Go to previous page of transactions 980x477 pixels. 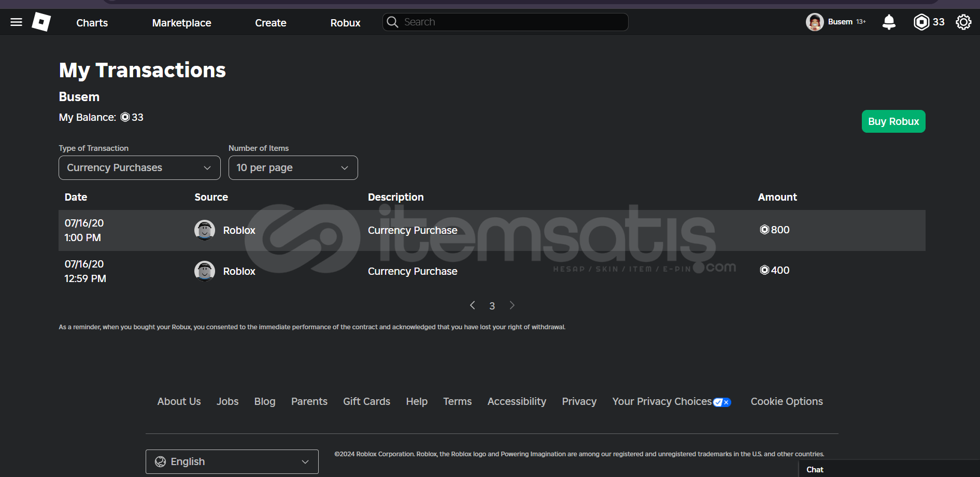point(473,305)
